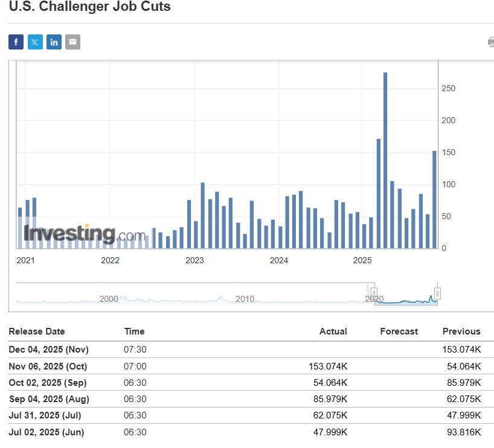The width and height of the screenshot is (494, 448).
Task: Click the LinkedIn share icon
Action: click(x=54, y=42)
